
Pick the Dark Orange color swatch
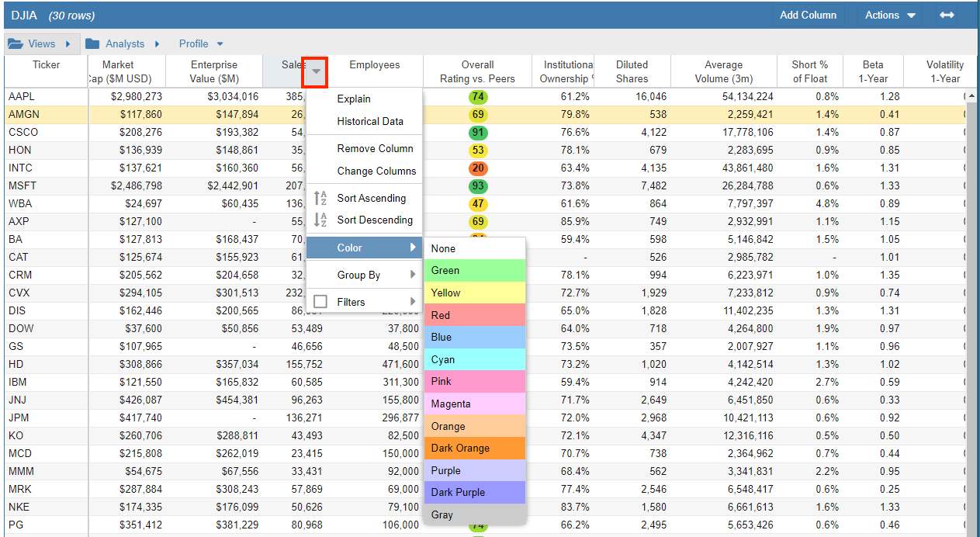[x=474, y=448]
